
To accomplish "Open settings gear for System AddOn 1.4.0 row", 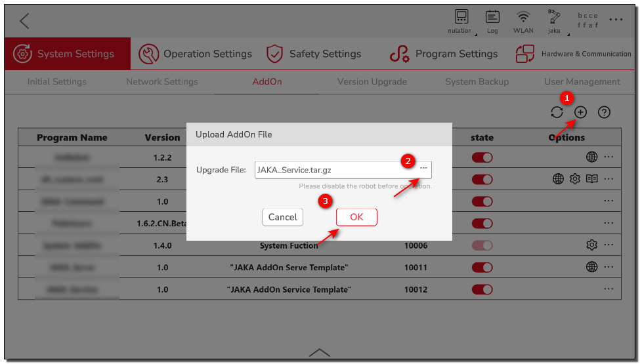I will point(591,245).
